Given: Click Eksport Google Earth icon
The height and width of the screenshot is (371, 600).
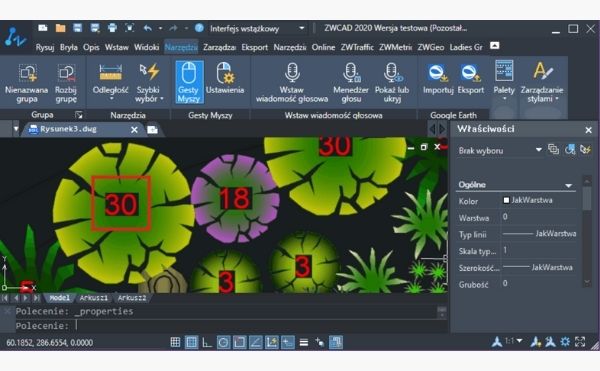Looking at the screenshot, I should click(x=470, y=79).
